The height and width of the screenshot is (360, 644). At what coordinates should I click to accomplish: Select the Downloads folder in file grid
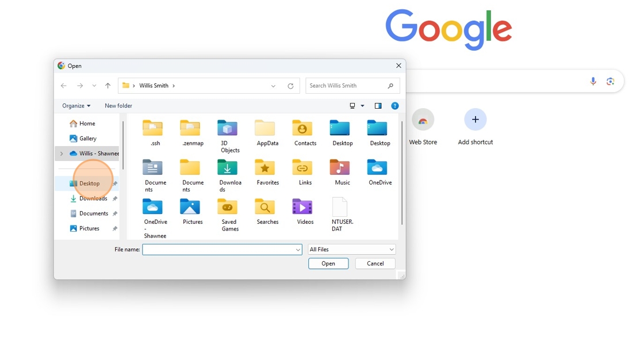tap(229, 175)
